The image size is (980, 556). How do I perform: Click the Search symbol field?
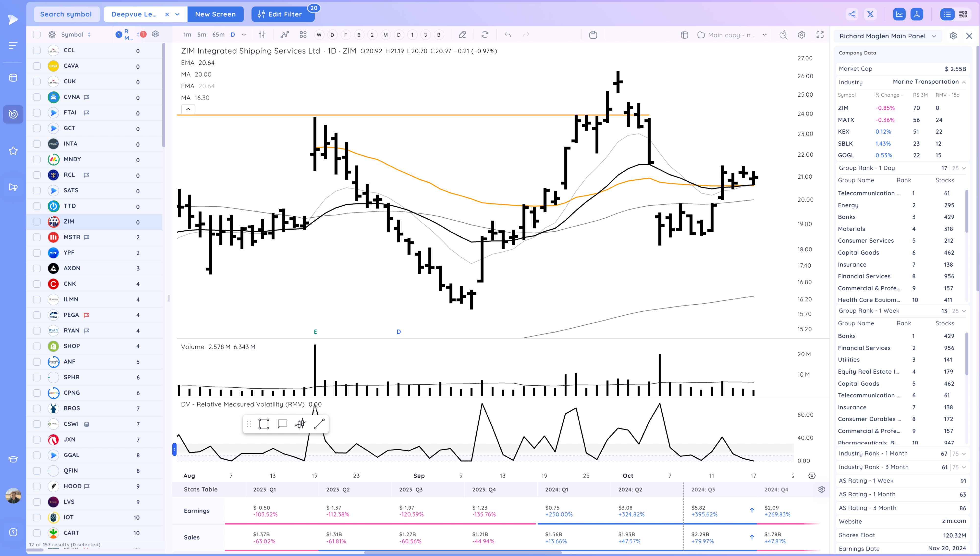pos(66,14)
